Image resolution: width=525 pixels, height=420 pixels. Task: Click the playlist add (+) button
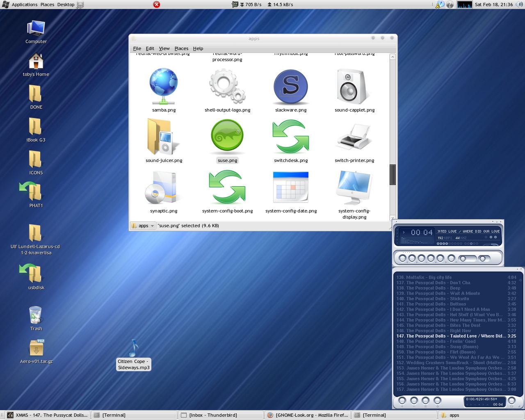pos(402,401)
